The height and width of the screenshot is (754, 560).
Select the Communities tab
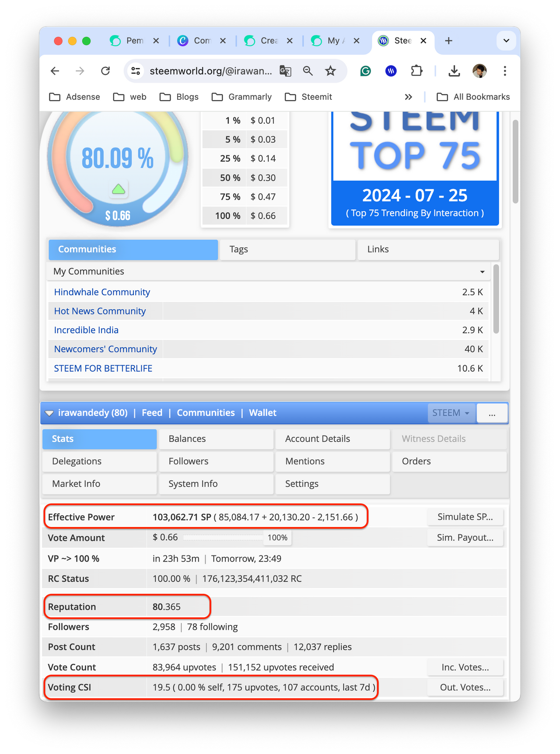pos(133,249)
